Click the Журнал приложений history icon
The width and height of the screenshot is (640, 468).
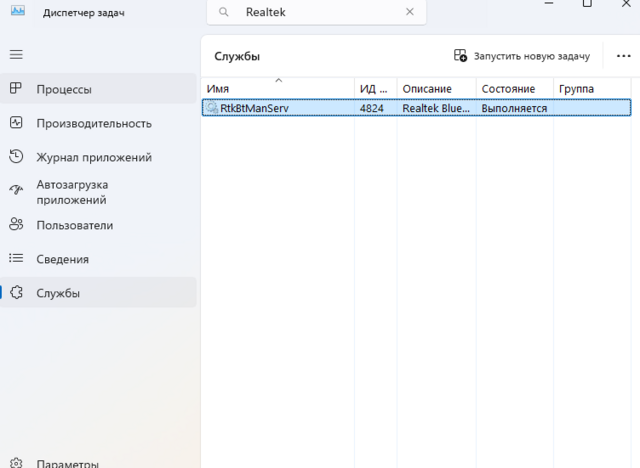pos(16,157)
